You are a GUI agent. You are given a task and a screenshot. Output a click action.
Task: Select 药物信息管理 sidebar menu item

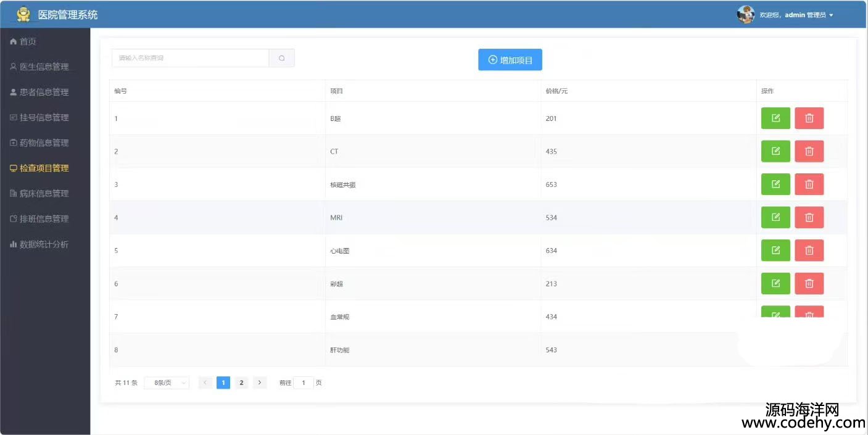[44, 143]
